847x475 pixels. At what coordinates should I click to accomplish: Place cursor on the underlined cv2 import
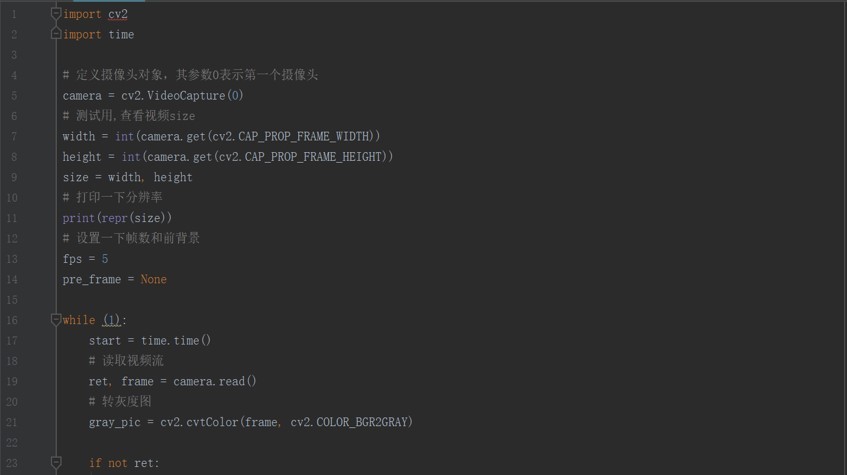118,14
